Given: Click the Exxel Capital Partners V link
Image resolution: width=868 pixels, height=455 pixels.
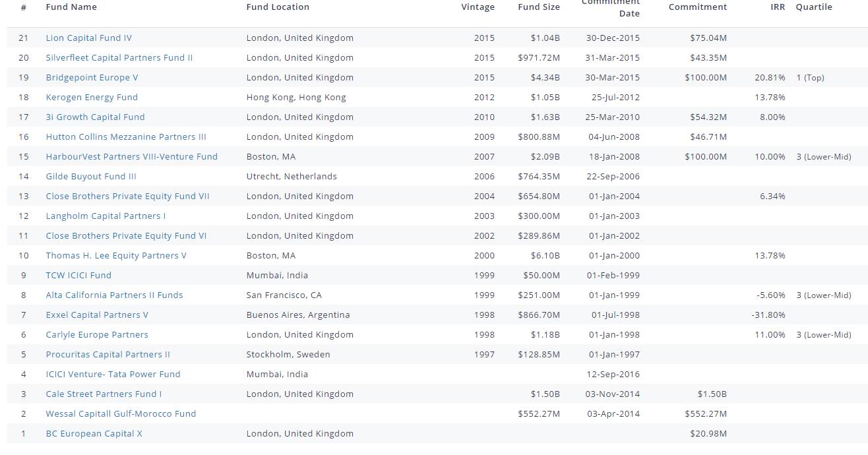Looking at the screenshot, I should (x=97, y=315).
